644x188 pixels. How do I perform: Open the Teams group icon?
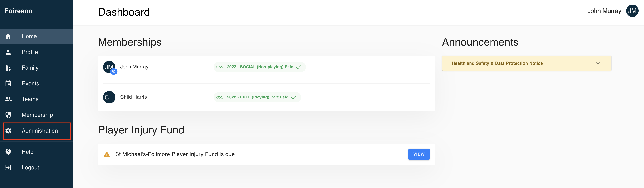click(x=8, y=99)
